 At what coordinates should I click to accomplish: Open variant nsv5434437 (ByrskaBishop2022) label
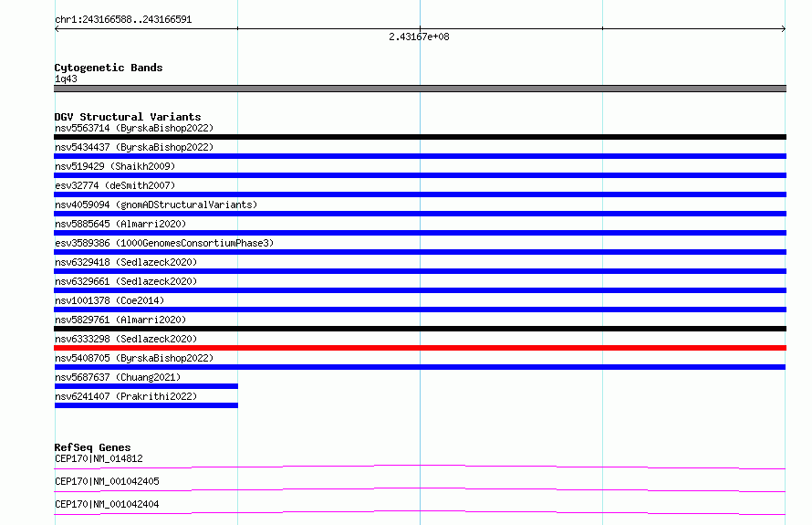coord(134,147)
